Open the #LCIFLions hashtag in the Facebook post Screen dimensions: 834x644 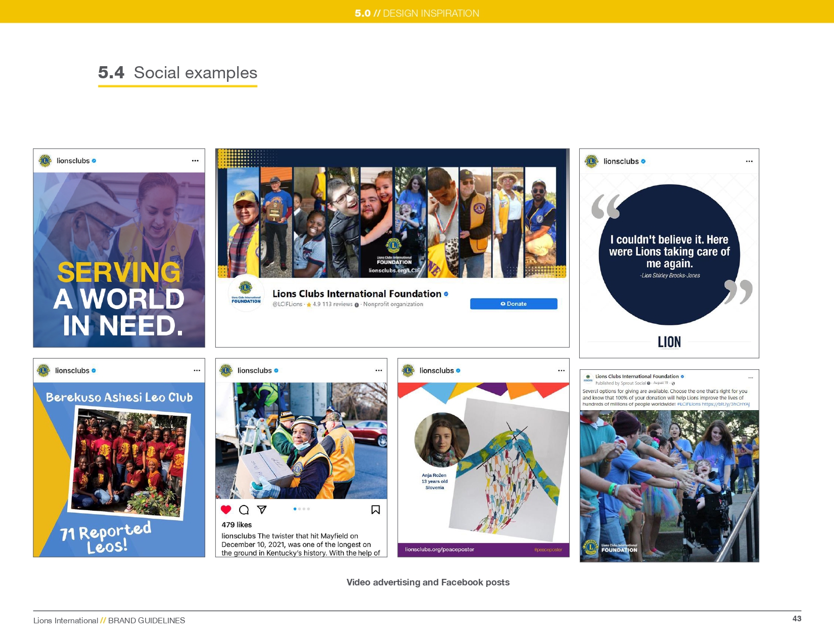pos(688,404)
